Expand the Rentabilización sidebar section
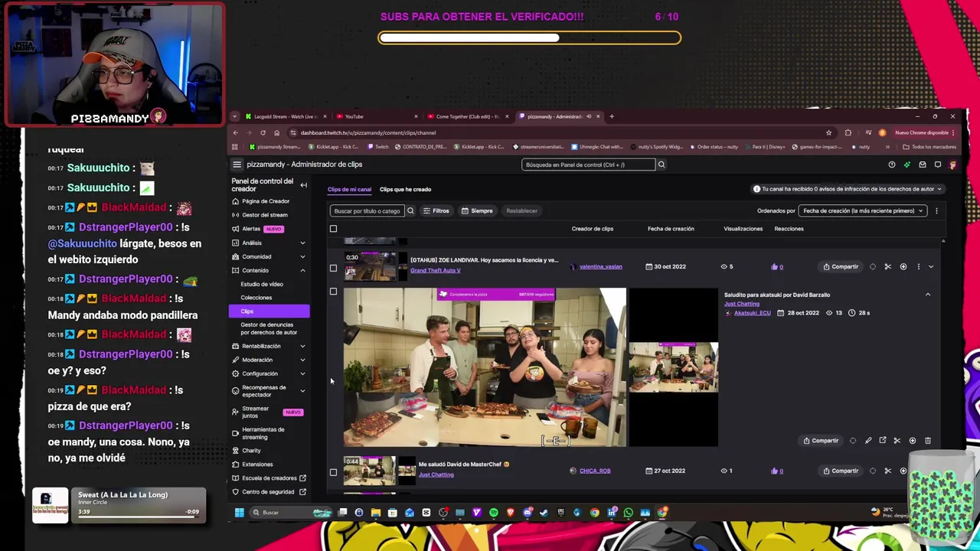Image resolution: width=980 pixels, height=551 pixels. click(302, 346)
